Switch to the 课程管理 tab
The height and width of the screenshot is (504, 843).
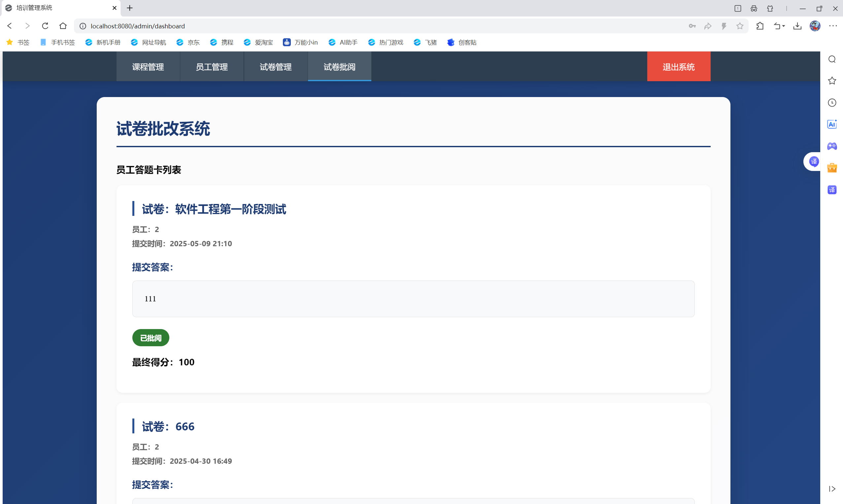(x=148, y=67)
